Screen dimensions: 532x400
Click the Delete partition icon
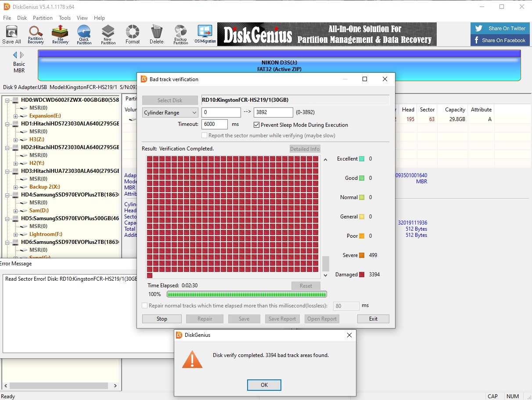tap(156, 34)
